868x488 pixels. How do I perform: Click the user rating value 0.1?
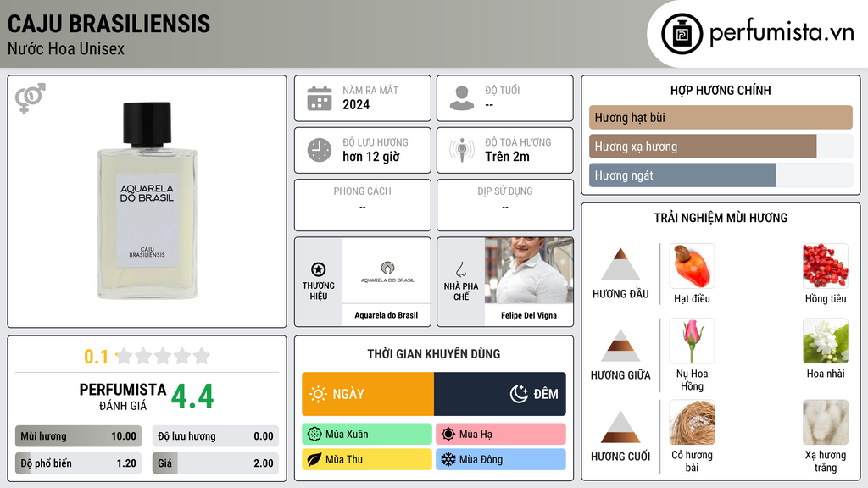coord(96,357)
